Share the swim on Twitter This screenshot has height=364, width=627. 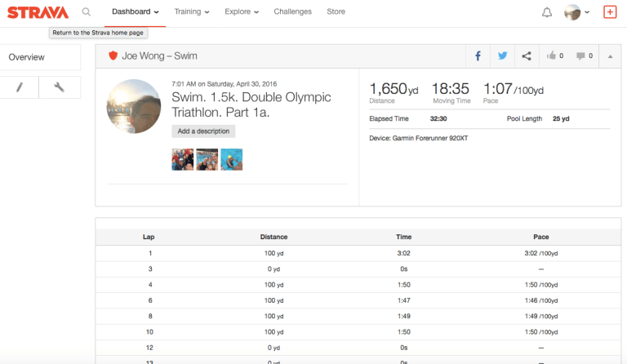coord(502,56)
